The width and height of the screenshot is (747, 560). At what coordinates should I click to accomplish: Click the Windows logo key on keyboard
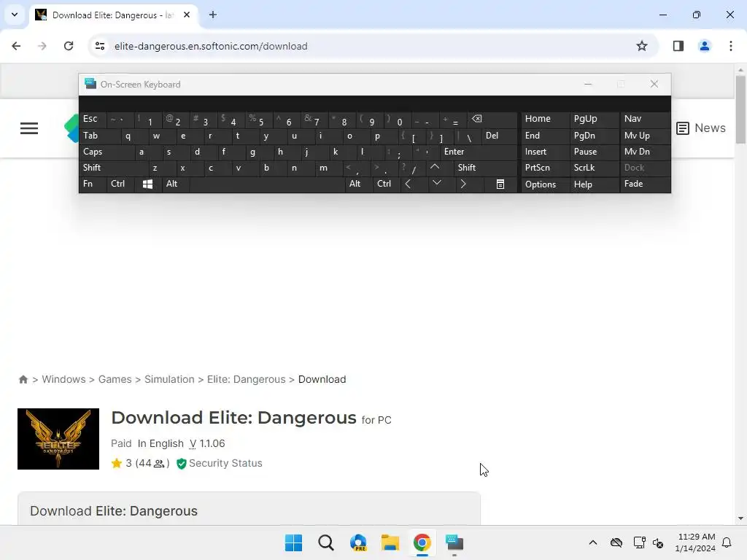(x=147, y=184)
